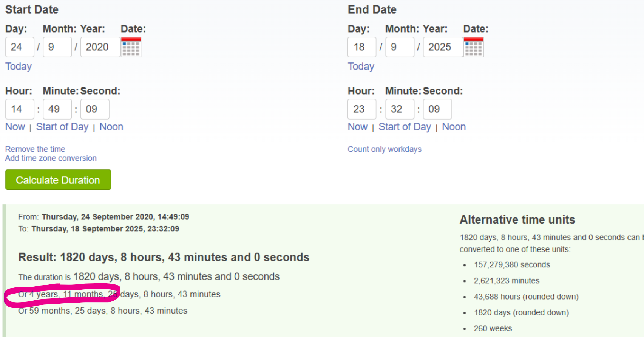The height and width of the screenshot is (337, 644).
Task: Set Start time to Noon
Action: tap(111, 127)
